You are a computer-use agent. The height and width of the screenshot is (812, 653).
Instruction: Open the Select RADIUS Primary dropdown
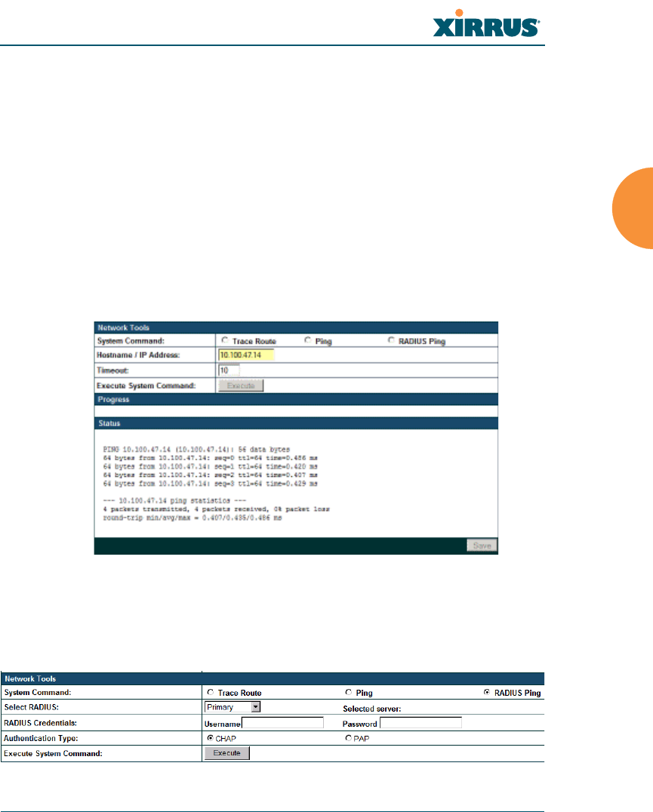coord(233,707)
